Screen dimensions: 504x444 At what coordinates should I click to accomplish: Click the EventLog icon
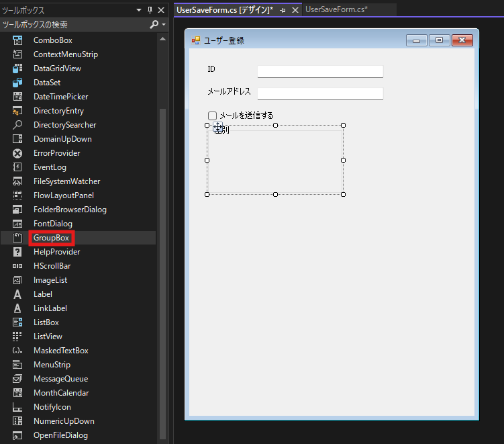pos(17,167)
